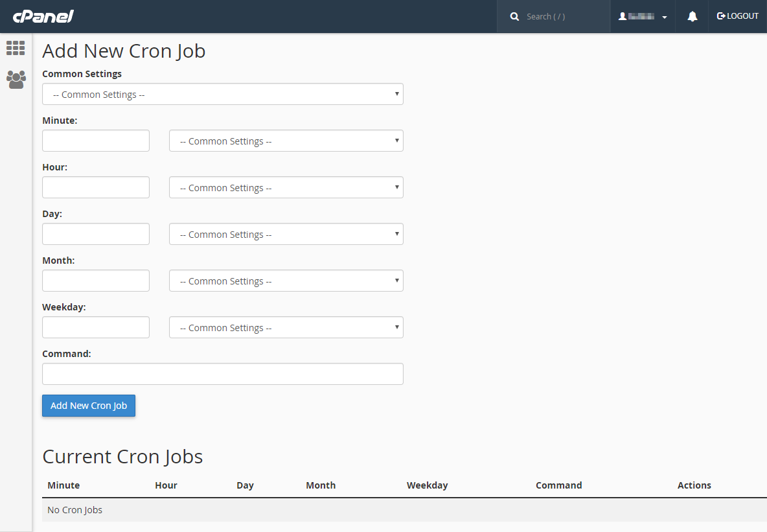
Task: Click the Day column header
Action: 245,485
